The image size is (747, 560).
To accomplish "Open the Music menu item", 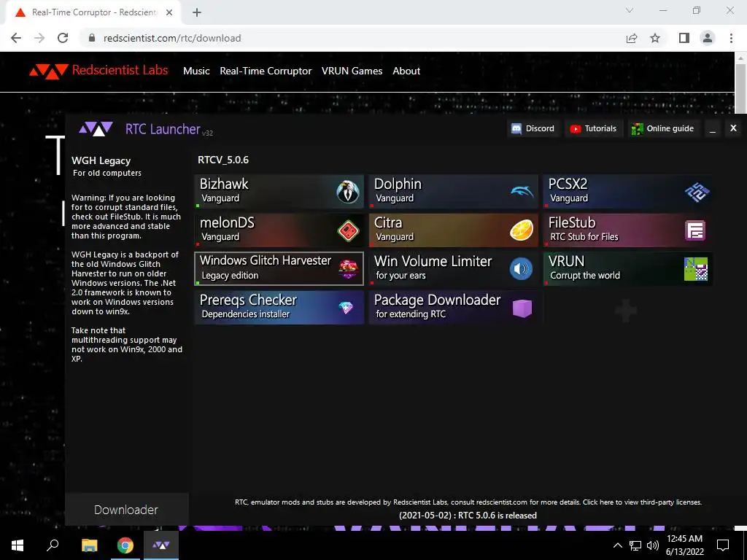I will coord(196,71).
